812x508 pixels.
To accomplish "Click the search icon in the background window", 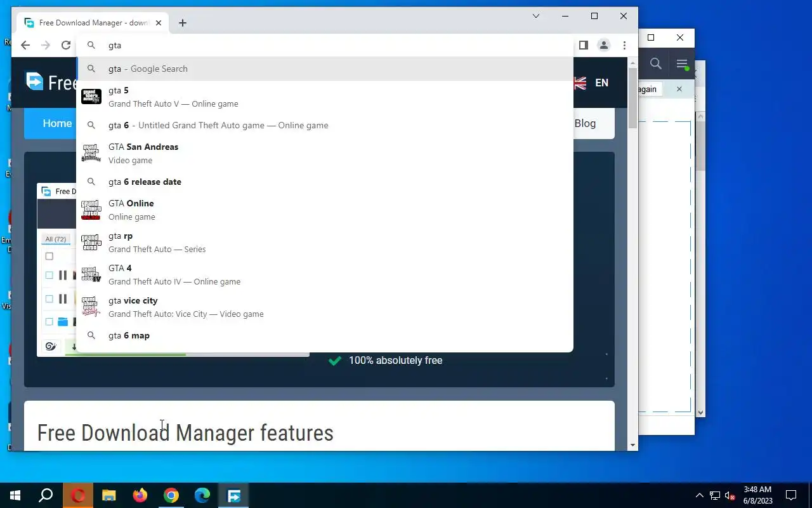I will (656, 63).
